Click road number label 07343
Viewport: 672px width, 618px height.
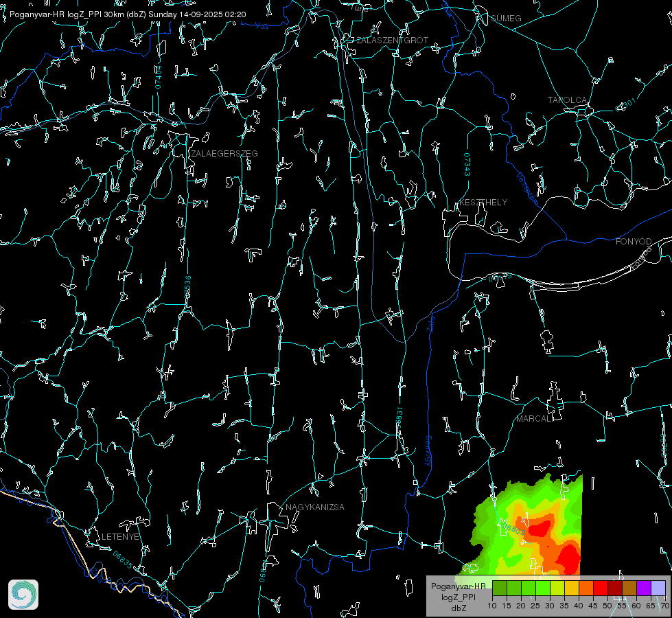(467, 165)
